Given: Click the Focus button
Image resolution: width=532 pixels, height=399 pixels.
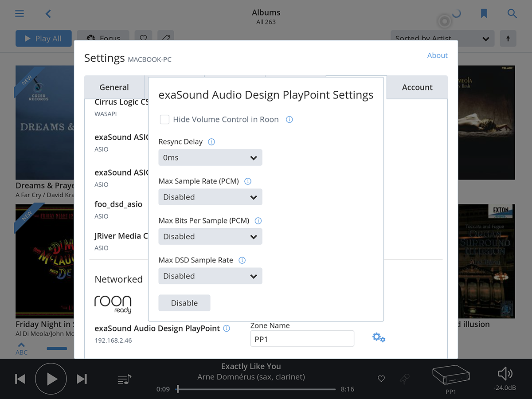Looking at the screenshot, I should 103,39.
